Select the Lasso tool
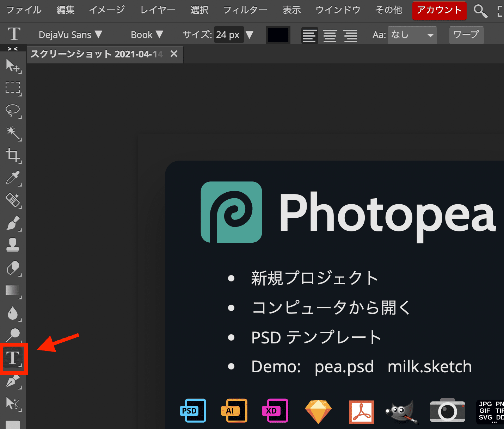 coord(13,110)
